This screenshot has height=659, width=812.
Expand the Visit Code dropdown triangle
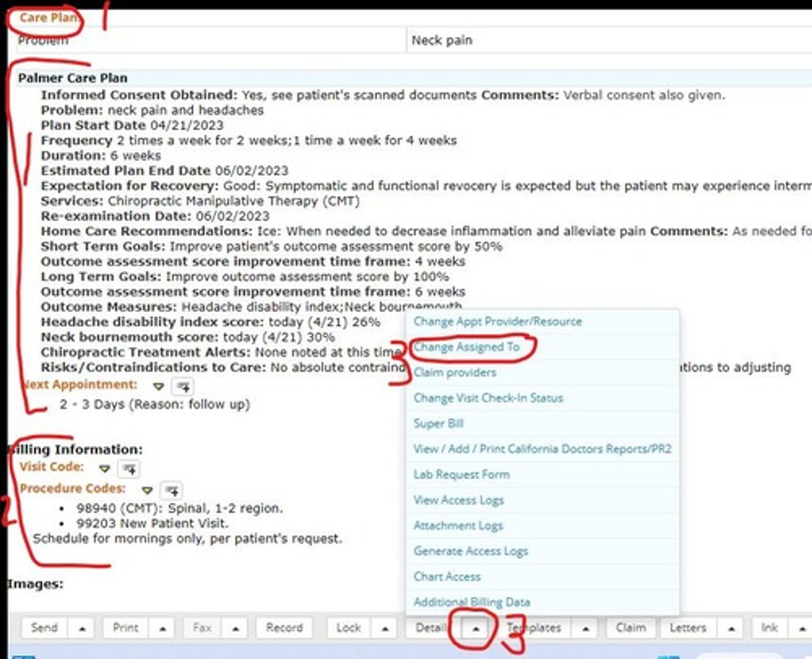pos(104,468)
